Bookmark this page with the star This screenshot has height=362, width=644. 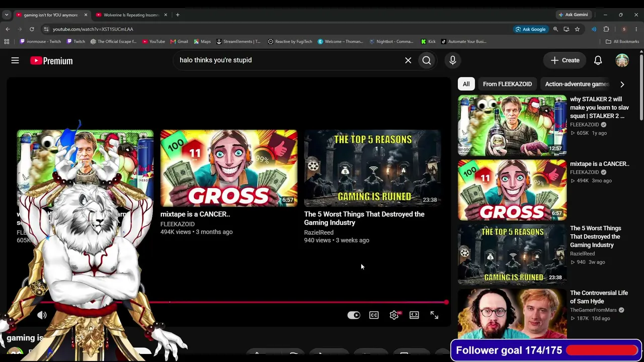(x=577, y=29)
